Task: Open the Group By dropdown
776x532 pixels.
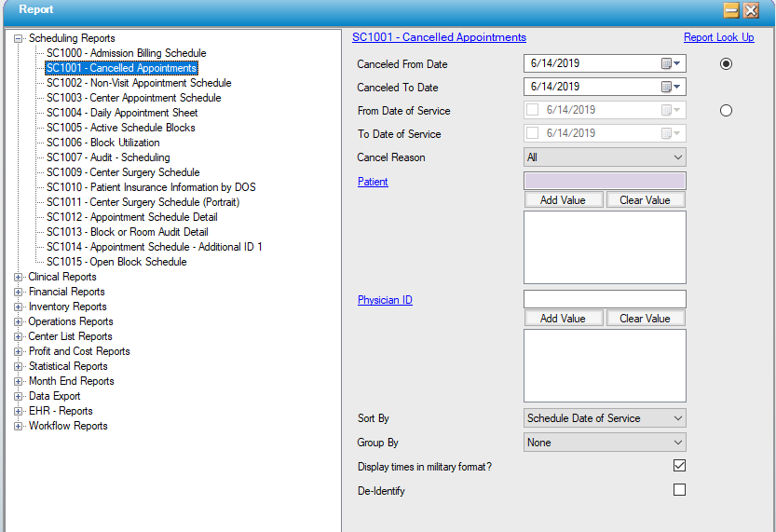Action: [605, 443]
